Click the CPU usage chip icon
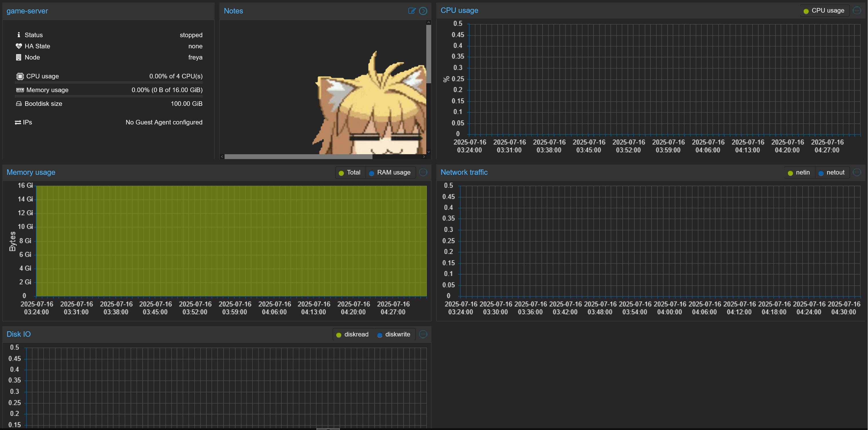Viewport: 868px width, 430px height. pyautogui.click(x=20, y=76)
